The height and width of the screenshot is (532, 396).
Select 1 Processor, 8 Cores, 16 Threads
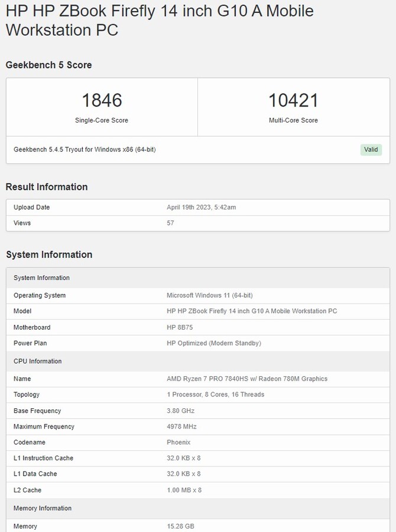(x=216, y=395)
